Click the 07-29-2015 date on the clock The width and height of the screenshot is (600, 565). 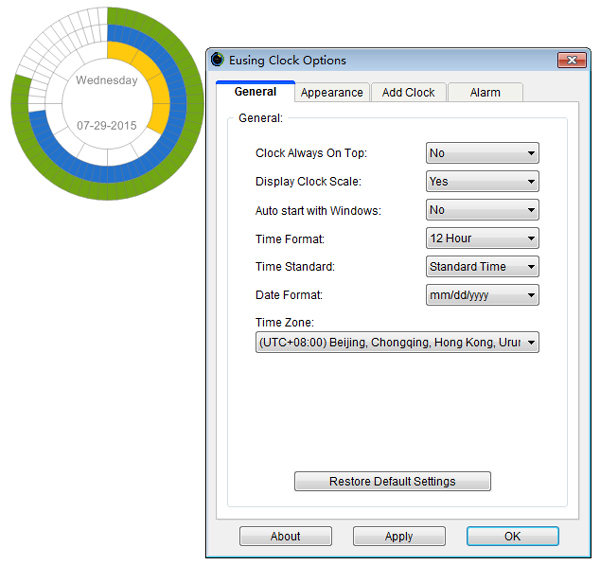point(107,127)
